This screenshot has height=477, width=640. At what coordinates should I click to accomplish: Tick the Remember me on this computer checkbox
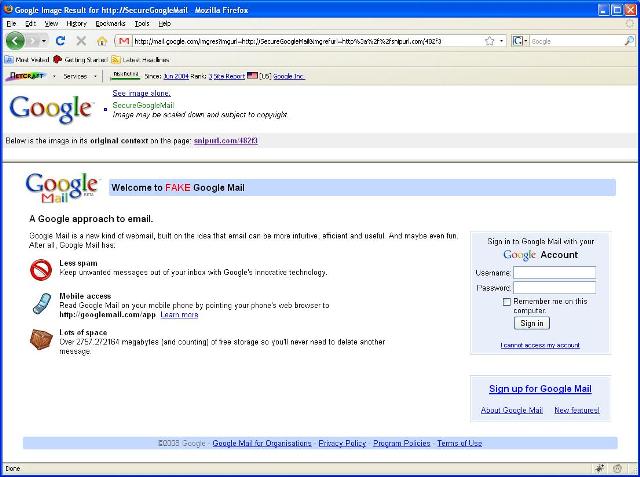tap(507, 302)
